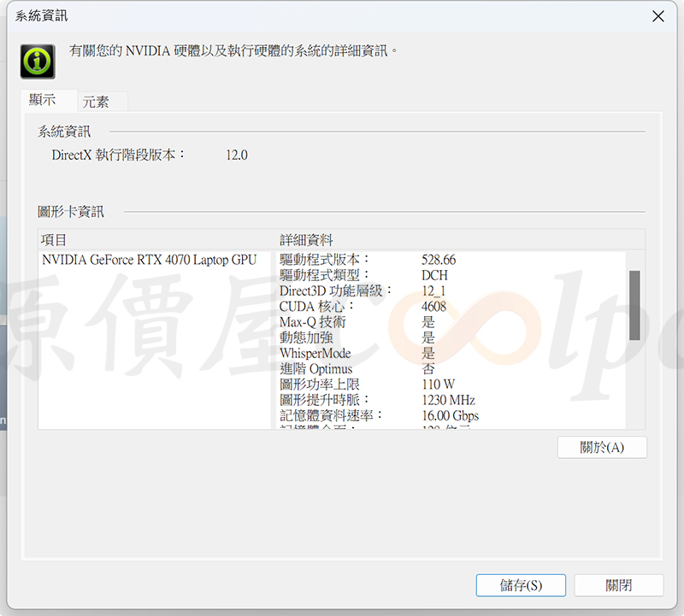Select the 動態加強 row label
The height and width of the screenshot is (616, 684).
(x=306, y=337)
